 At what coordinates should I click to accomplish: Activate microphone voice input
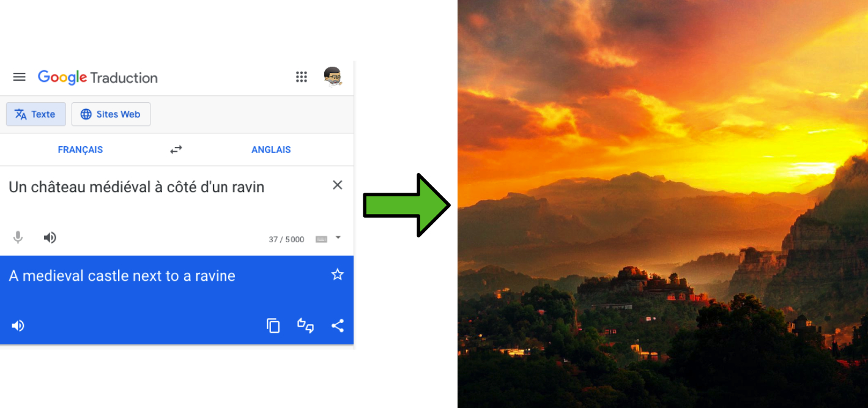coord(18,237)
